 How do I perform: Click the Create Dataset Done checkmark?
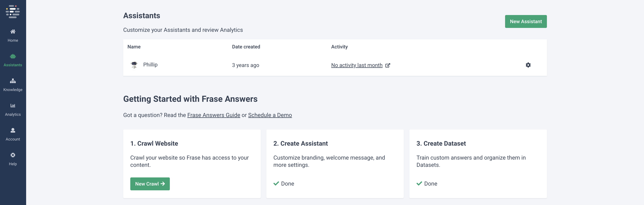click(419, 183)
